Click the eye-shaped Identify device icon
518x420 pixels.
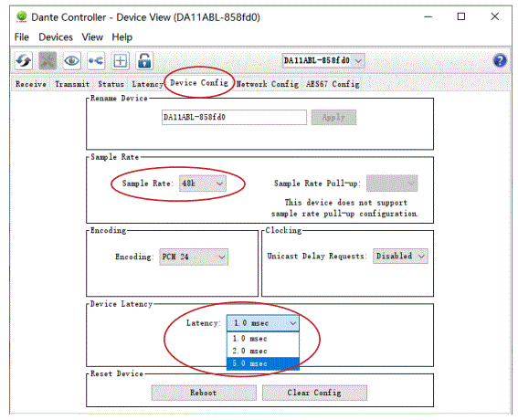click(x=71, y=61)
